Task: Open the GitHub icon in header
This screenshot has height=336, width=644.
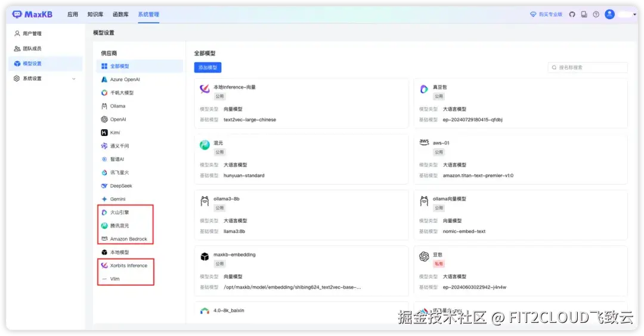Action: [572, 14]
